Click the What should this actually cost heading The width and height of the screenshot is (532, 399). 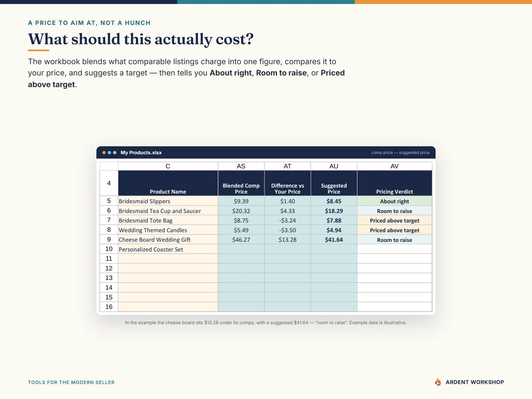point(141,39)
